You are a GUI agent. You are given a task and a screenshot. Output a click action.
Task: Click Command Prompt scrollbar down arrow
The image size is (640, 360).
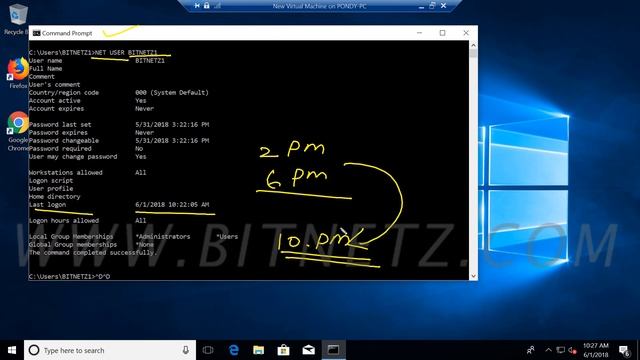coord(473,276)
